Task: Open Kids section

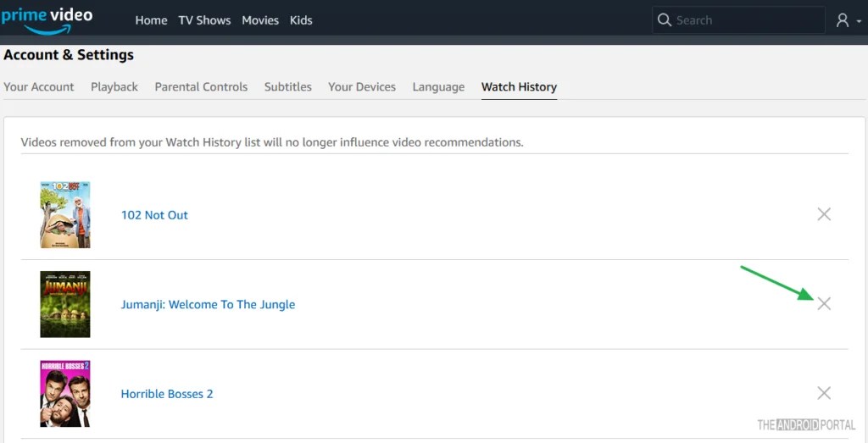Action: click(x=301, y=20)
